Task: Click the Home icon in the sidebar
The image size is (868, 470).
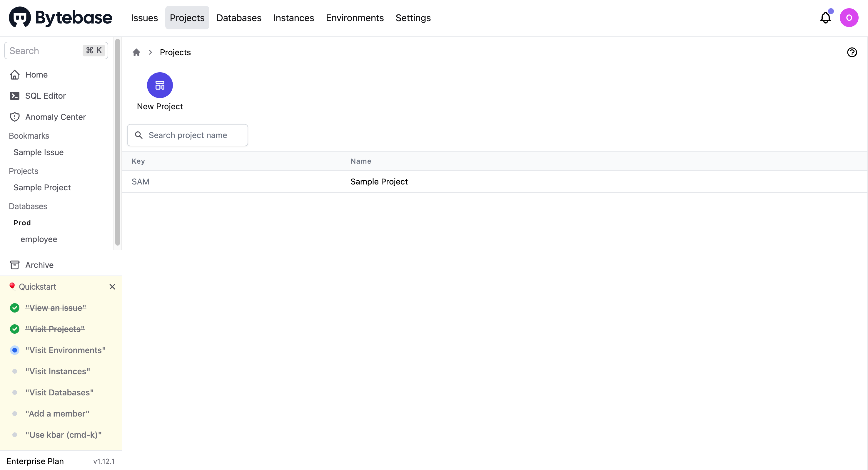Action: click(15, 74)
